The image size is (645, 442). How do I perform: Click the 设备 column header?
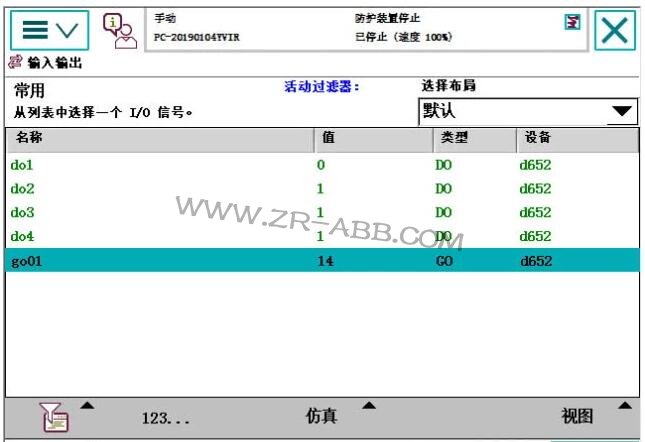click(576, 138)
